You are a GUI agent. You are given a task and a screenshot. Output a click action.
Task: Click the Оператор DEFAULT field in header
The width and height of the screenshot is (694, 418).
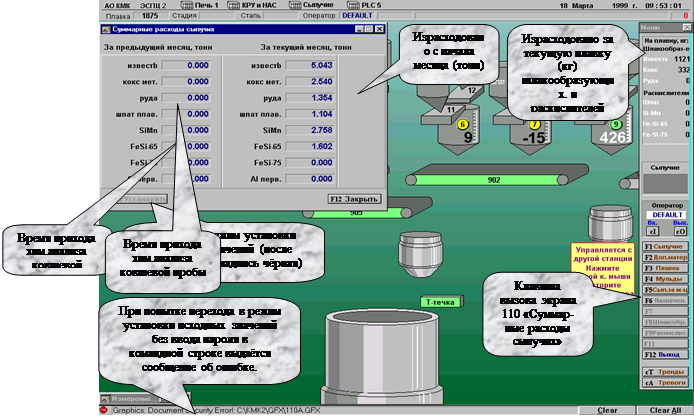click(x=356, y=17)
